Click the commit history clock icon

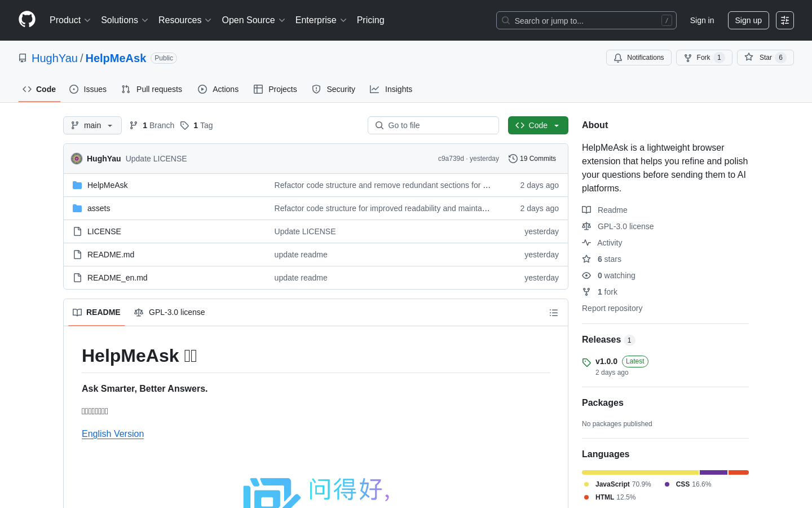point(513,159)
